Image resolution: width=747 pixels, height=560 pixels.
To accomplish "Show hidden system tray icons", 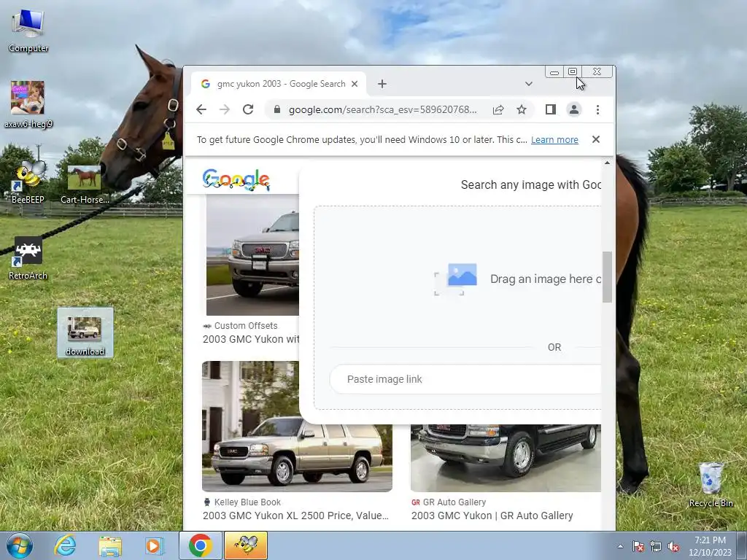I will (x=620, y=546).
